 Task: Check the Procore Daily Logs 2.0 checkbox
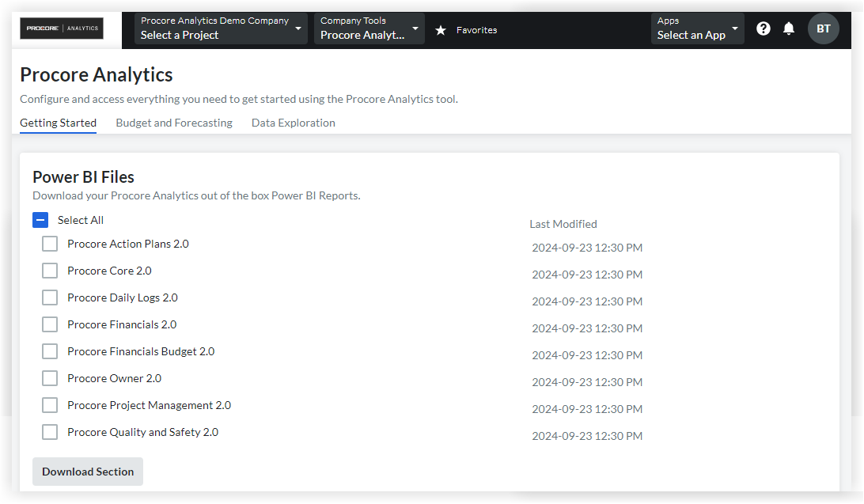(50, 297)
